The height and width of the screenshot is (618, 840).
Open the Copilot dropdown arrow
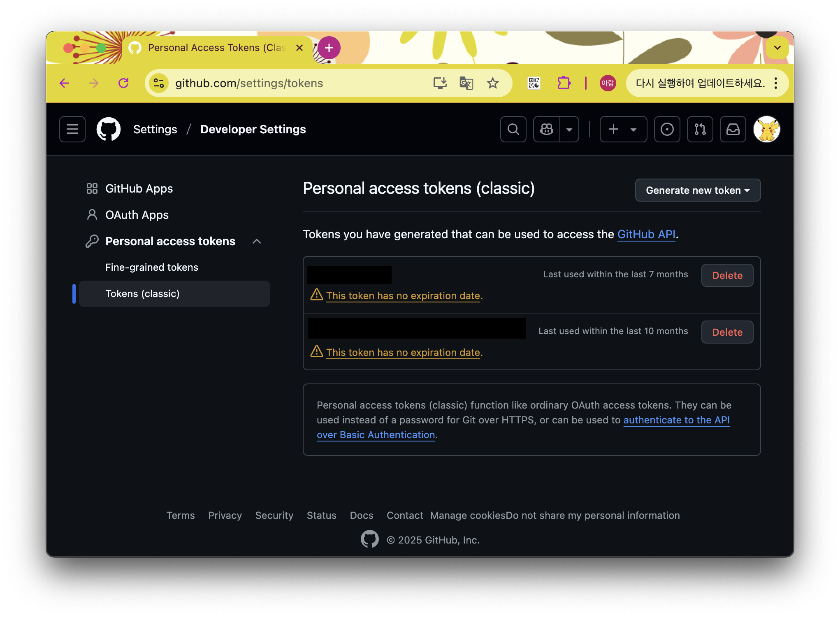tap(569, 129)
